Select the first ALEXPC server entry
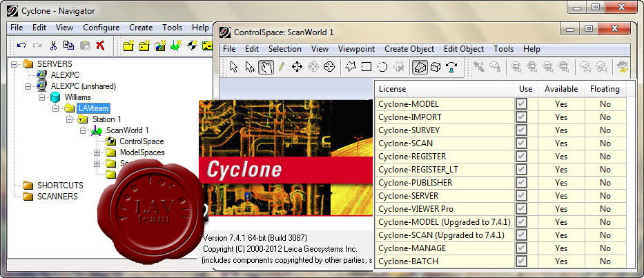644x278 pixels. (65, 75)
